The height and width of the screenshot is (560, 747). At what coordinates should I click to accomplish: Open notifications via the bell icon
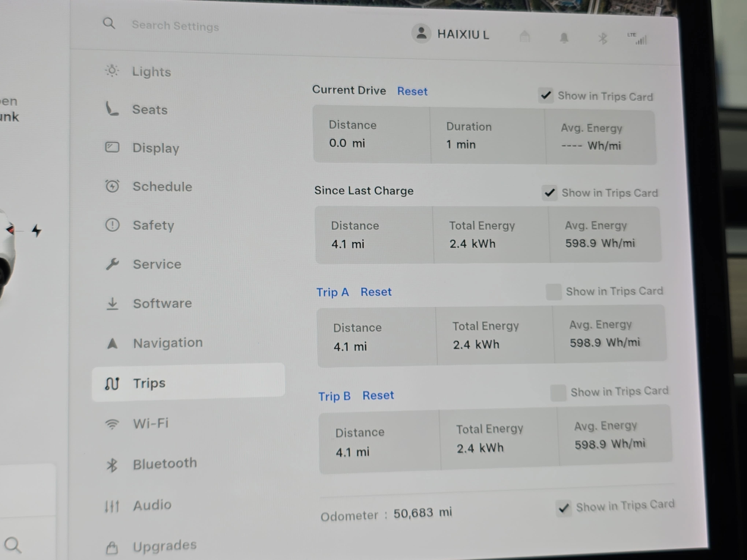[x=564, y=38]
